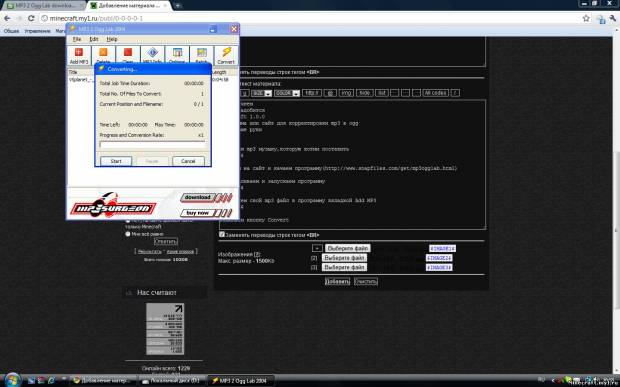
Task: Click the img BB-code button
Action: (346, 93)
